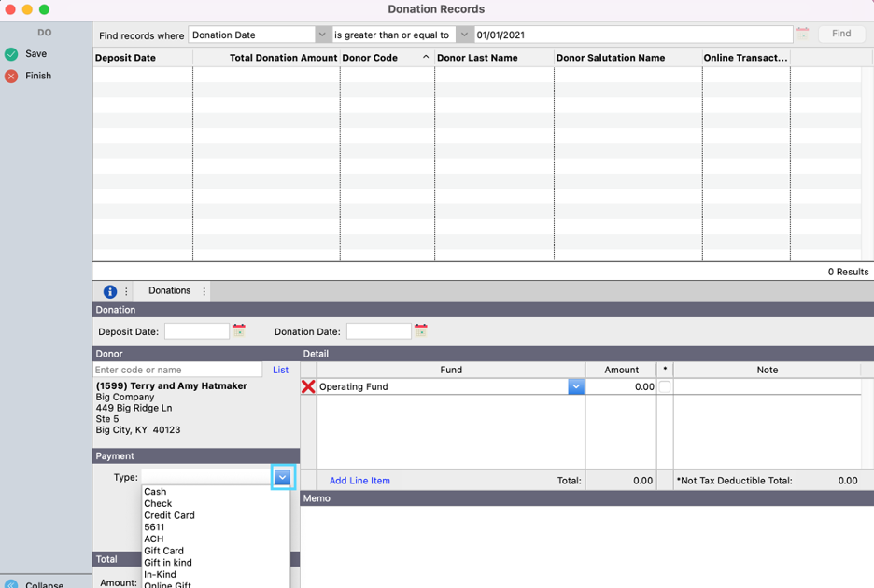Expand the Operating Fund dropdown

[576, 386]
